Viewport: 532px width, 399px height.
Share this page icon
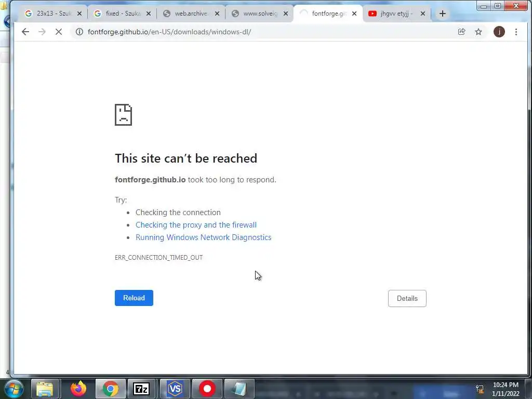[461, 32]
